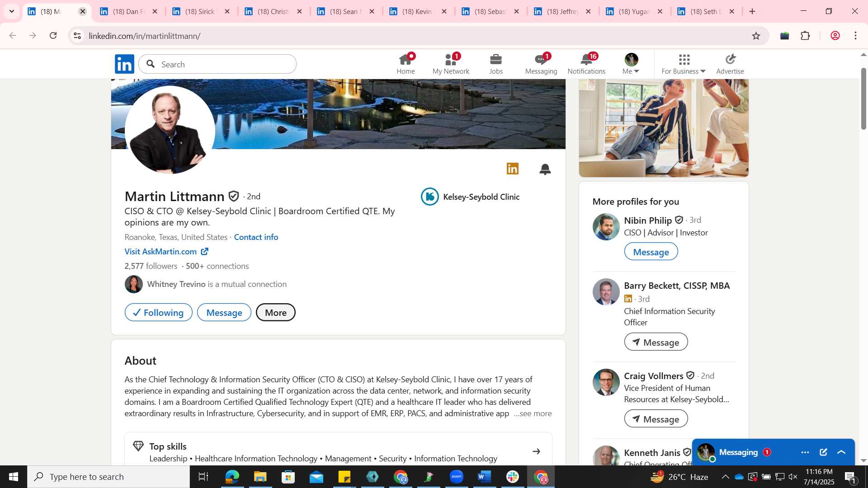
Task: Click the Chrome address bar URL
Action: [x=145, y=36]
